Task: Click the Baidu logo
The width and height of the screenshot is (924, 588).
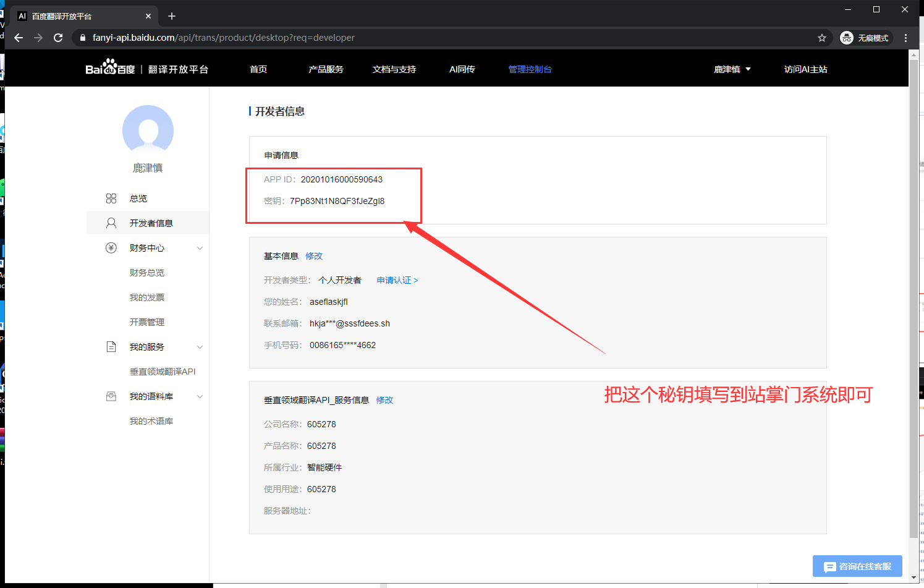Action: click(110, 67)
